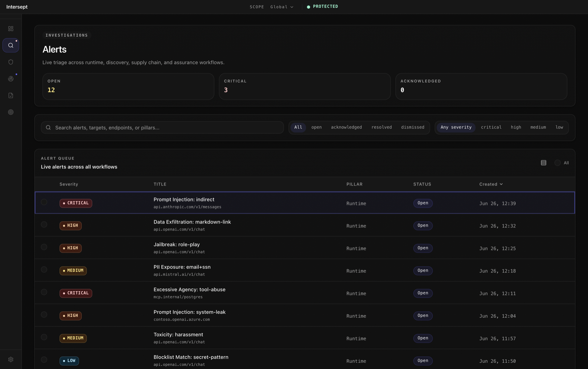Open the shield icon in sidebar

click(11, 62)
